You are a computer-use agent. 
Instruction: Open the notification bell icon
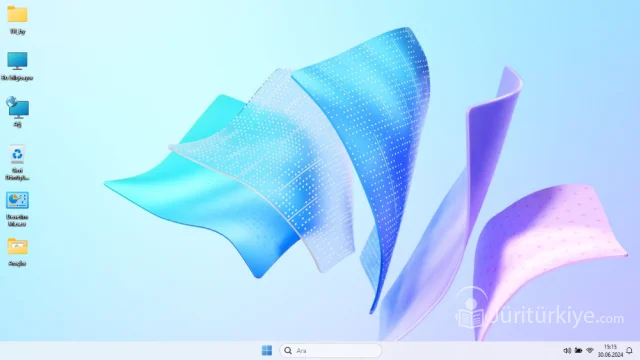629,351
